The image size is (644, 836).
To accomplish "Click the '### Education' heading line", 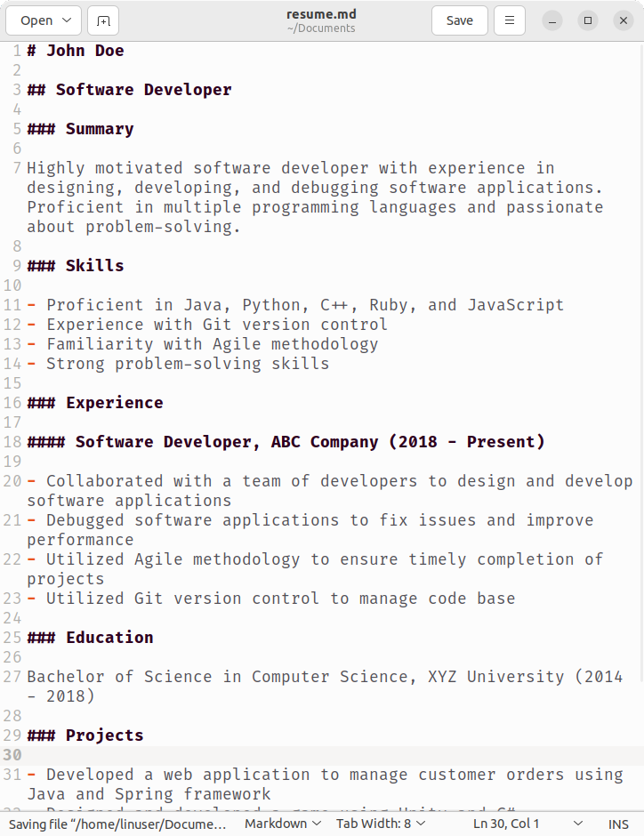I will point(90,638).
